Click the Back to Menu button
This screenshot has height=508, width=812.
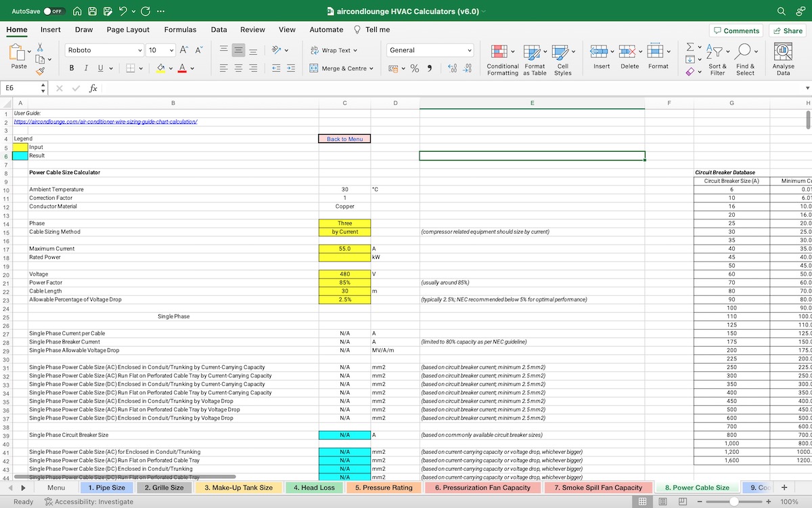pos(344,139)
